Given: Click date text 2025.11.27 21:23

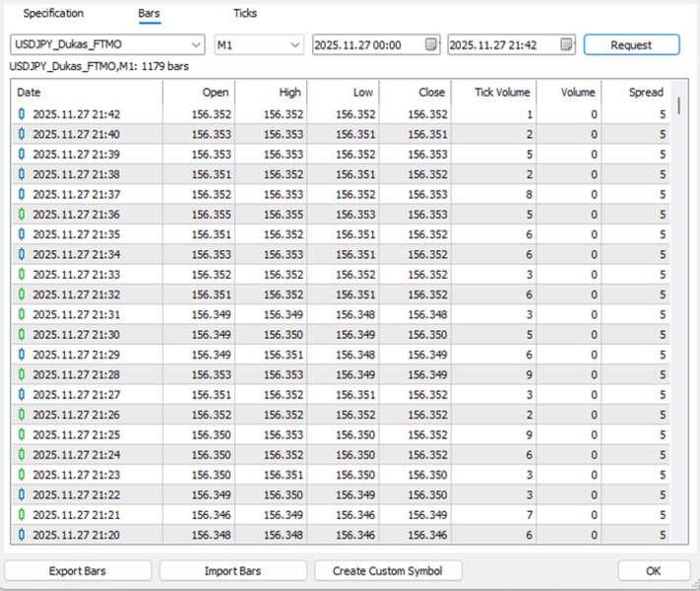Looking at the screenshot, I should point(77,475).
